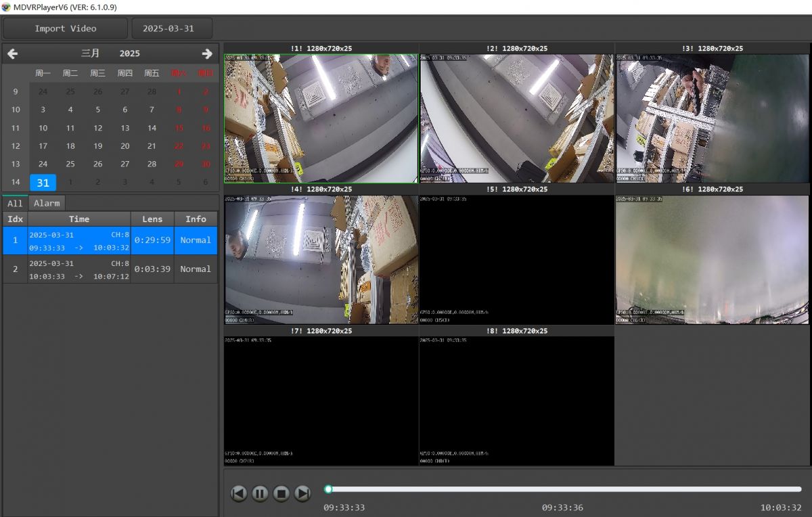The width and height of the screenshot is (812, 517).
Task: Switch to the All tab
Action: [15, 203]
